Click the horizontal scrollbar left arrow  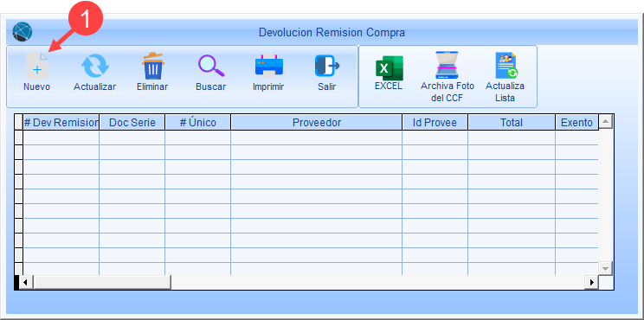[x=25, y=282]
